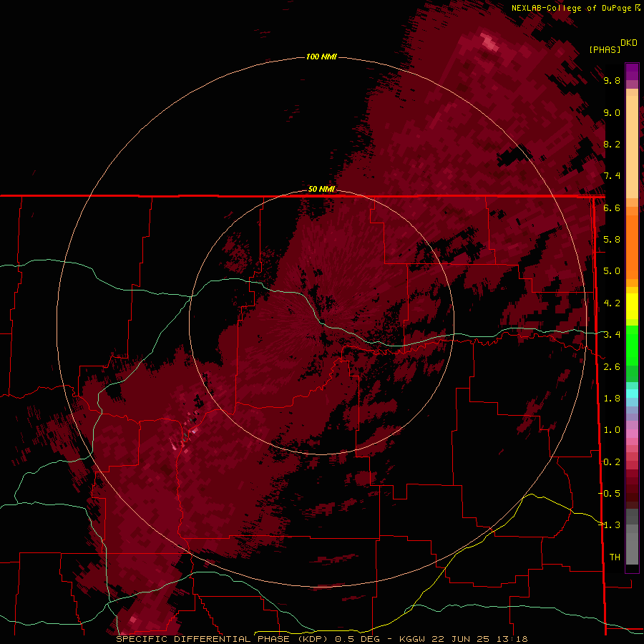Click the radar site center of the range rings
644x644 pixels.
(x=321, y=322)
